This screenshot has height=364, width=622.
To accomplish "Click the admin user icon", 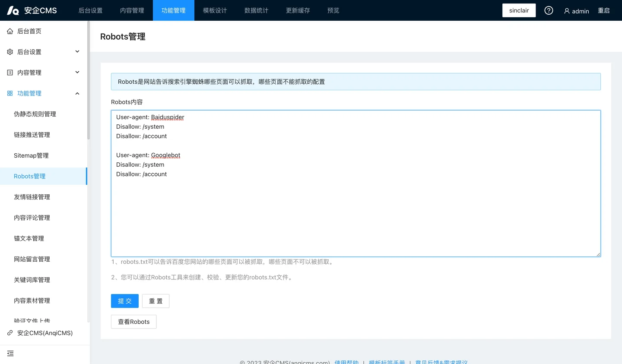I will pos(567,11).
